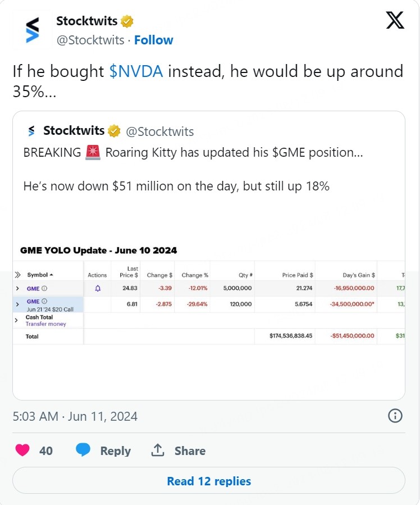Open the $NVDA cashtag link

click(x=136, y=71)
